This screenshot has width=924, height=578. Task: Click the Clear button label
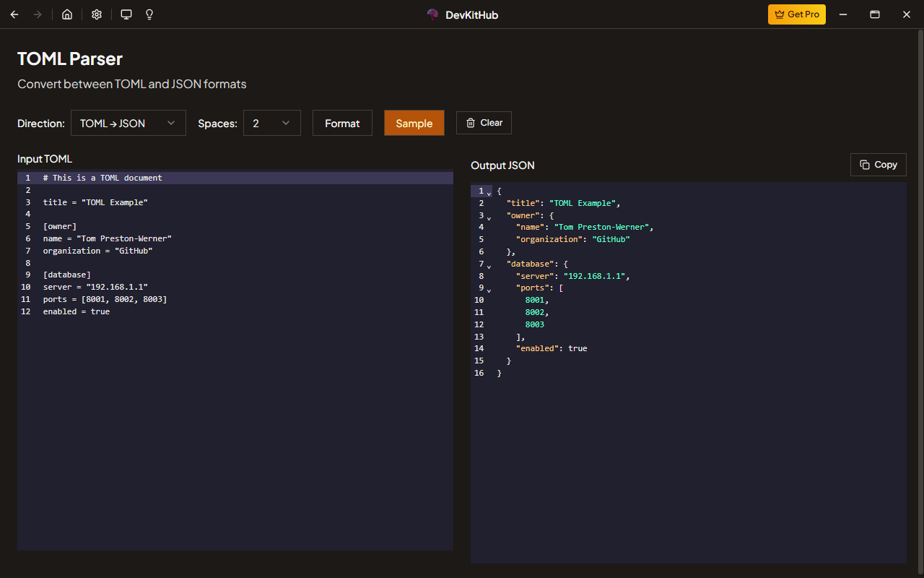[x=492, y=123]
